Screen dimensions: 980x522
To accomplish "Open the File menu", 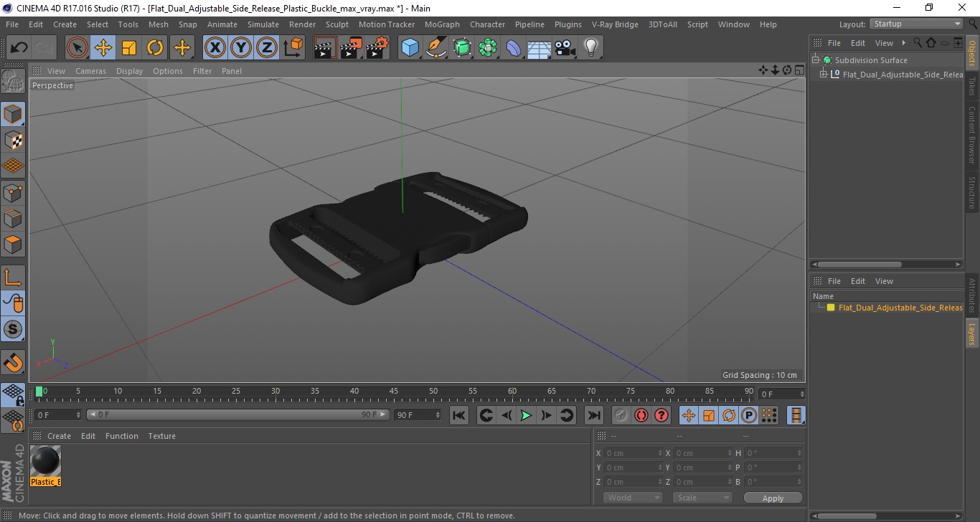I will point(12,24).
